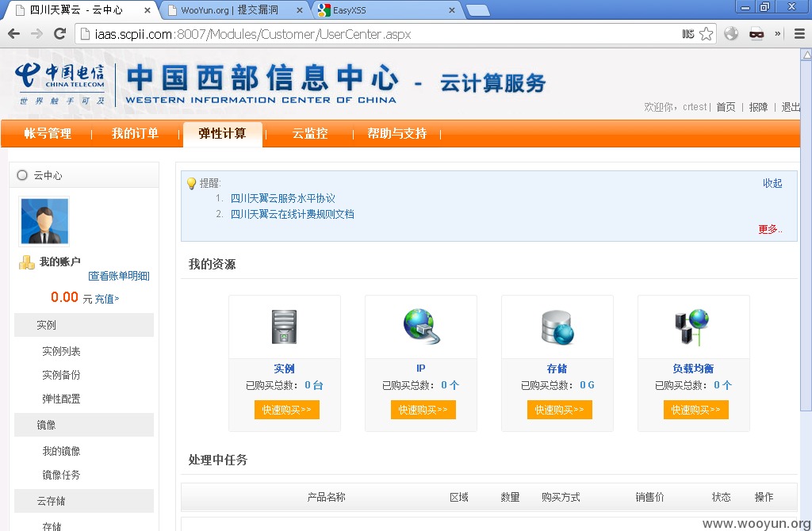Expand 云存储 sidebar section
812x531 pixels.
point(84,501)
